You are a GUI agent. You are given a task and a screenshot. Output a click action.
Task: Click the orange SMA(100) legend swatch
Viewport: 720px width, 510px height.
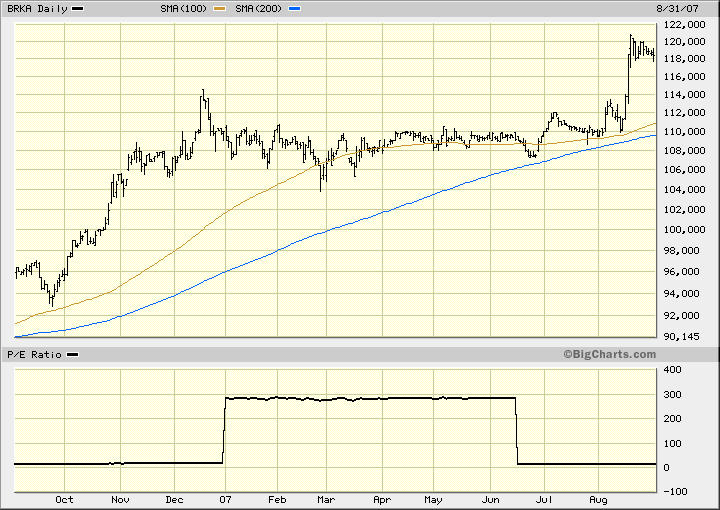(x=220, y=9)
